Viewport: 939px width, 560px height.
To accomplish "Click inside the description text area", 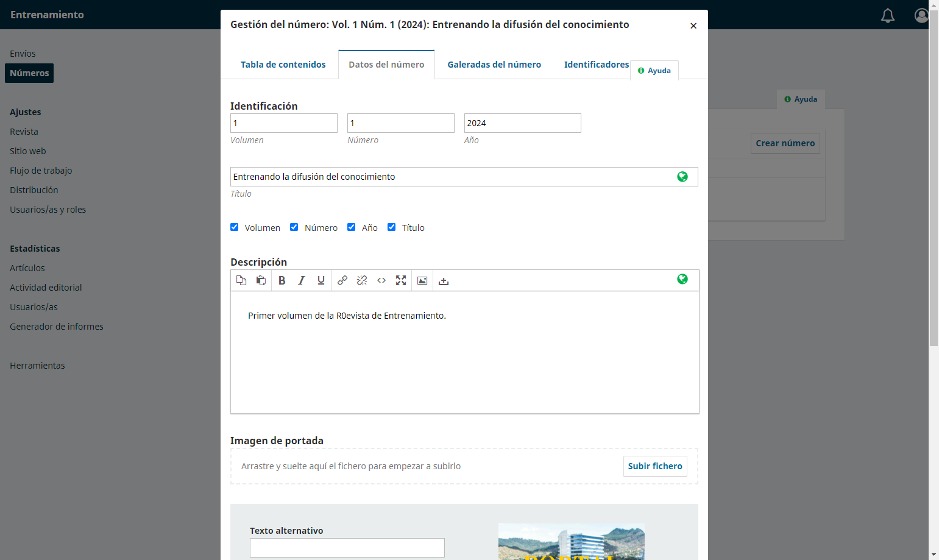I will 465,352.
